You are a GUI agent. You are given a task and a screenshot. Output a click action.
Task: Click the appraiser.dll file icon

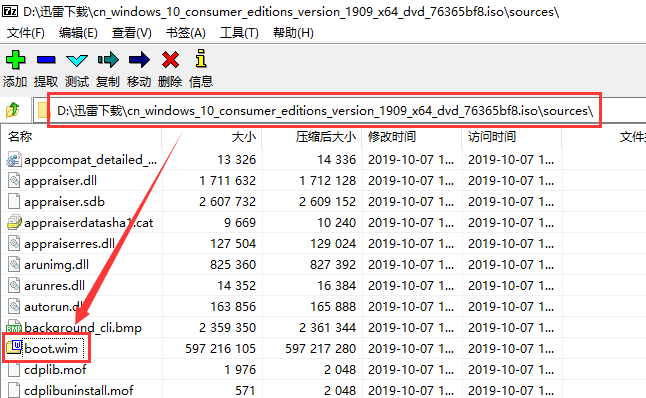[14, 180]
